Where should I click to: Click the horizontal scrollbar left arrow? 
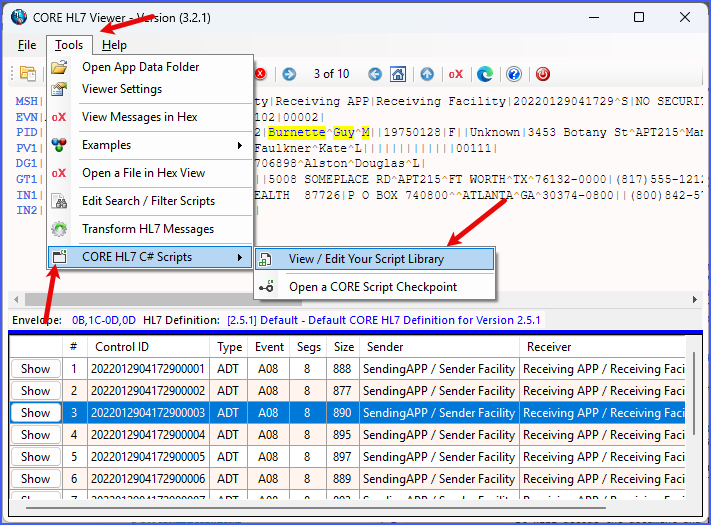(x=16, y=299)
